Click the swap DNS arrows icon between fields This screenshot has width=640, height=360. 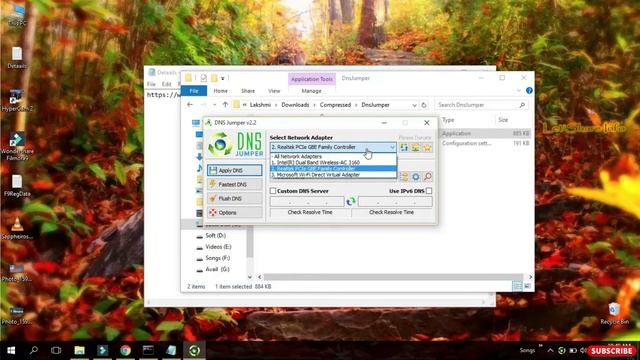point(351,202)
